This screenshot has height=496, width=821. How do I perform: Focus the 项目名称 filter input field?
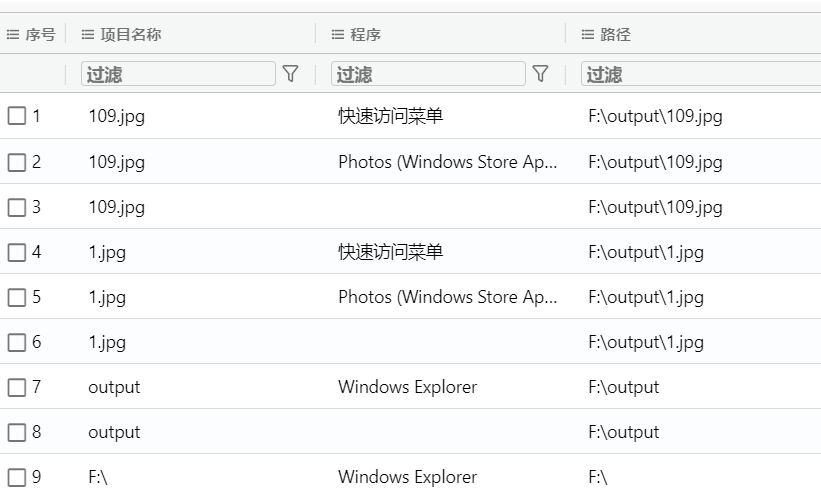178,73
